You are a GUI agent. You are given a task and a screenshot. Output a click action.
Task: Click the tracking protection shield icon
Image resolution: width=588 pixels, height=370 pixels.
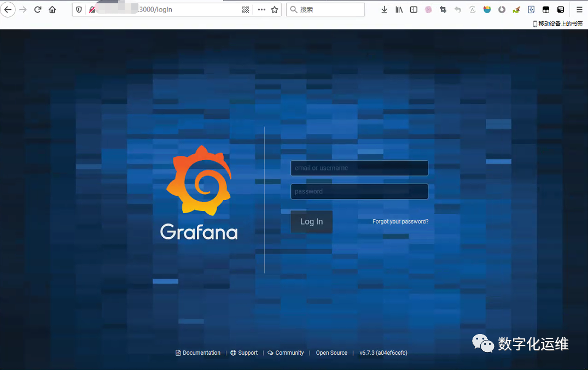click(79, 10)
